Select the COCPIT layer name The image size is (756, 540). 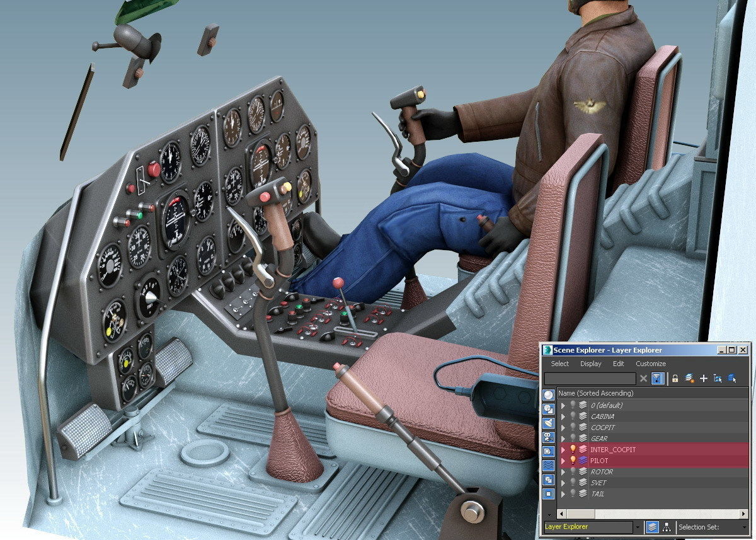click(x=603, y=427)
